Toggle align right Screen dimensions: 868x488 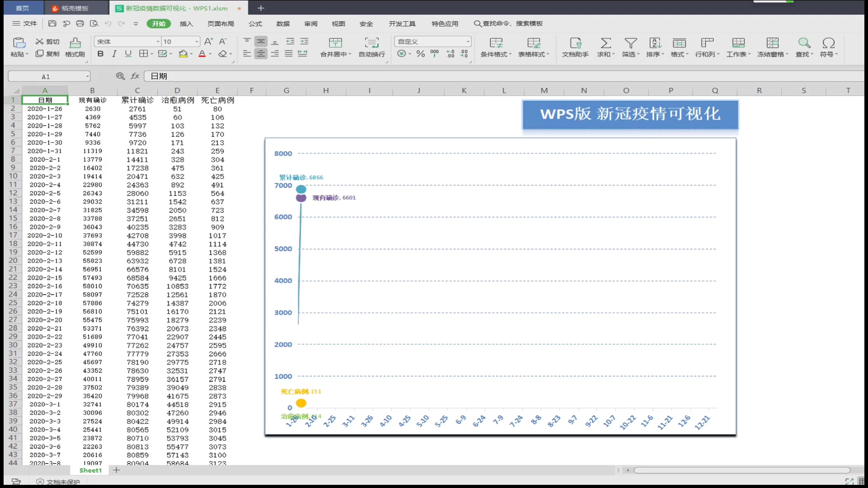275,54
